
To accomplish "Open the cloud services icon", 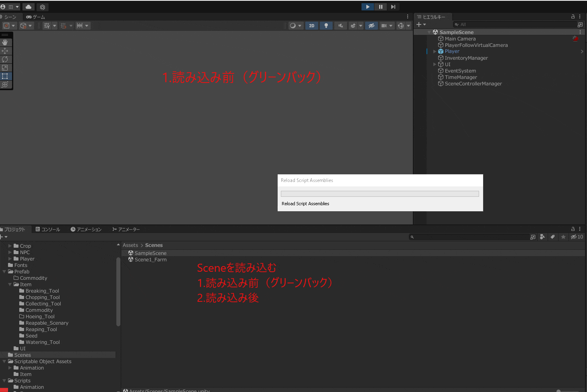I will point(28,7).
